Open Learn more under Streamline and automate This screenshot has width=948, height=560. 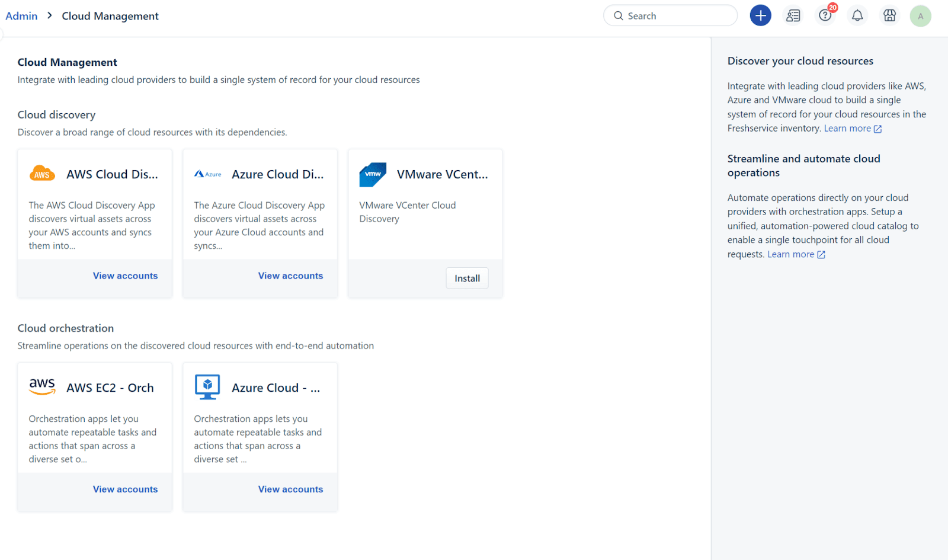(791, 254)
